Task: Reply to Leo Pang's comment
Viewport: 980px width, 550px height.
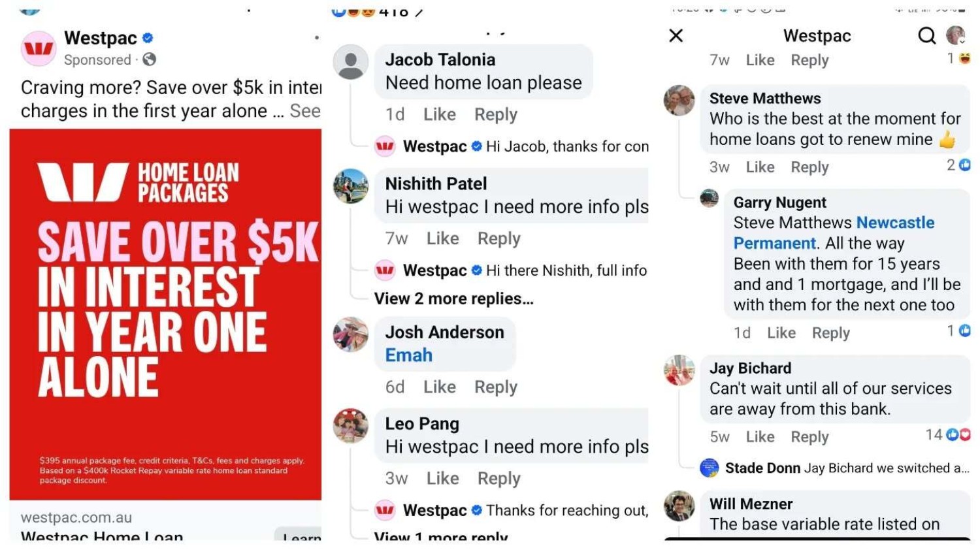Action: click(499, 478)
